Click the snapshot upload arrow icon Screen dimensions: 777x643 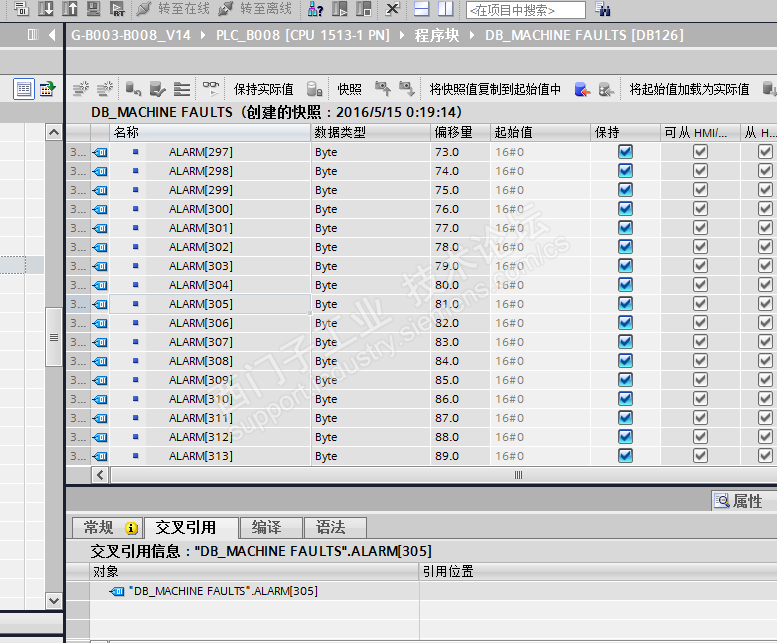click(383, 89)
